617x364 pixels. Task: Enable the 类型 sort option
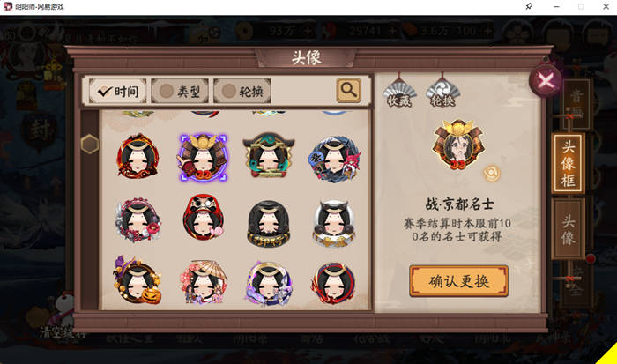(180, 92)
